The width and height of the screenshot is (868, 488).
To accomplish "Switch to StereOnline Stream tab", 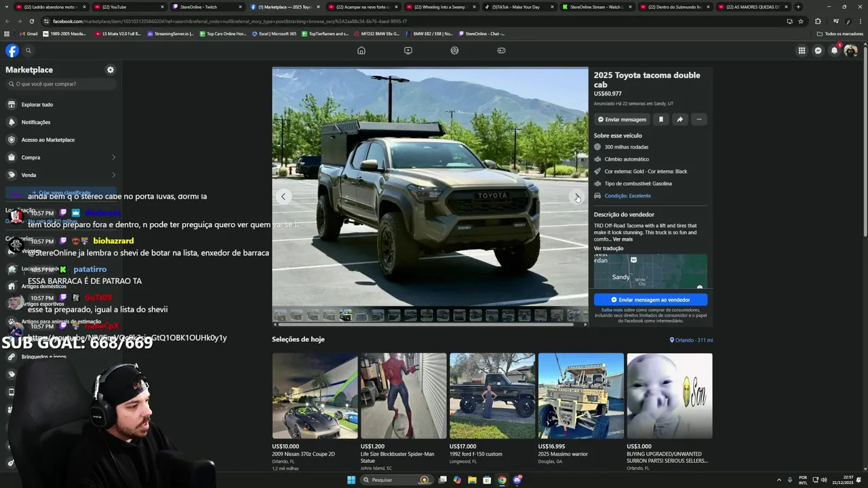I will (x=597, y=7).
